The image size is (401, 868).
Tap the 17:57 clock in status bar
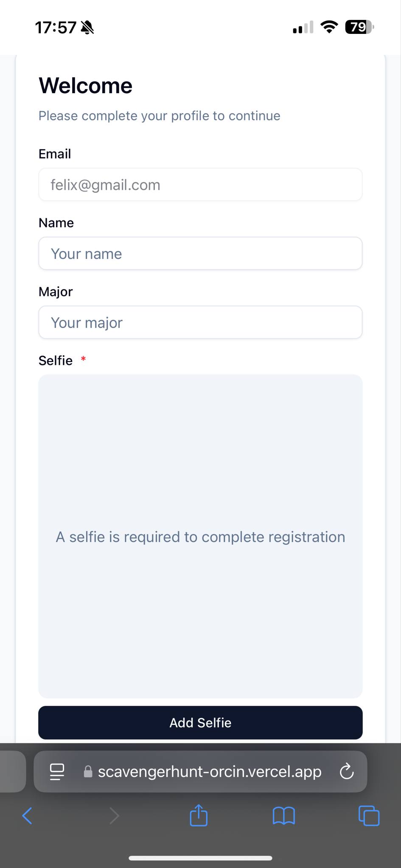tap(55, 28)
